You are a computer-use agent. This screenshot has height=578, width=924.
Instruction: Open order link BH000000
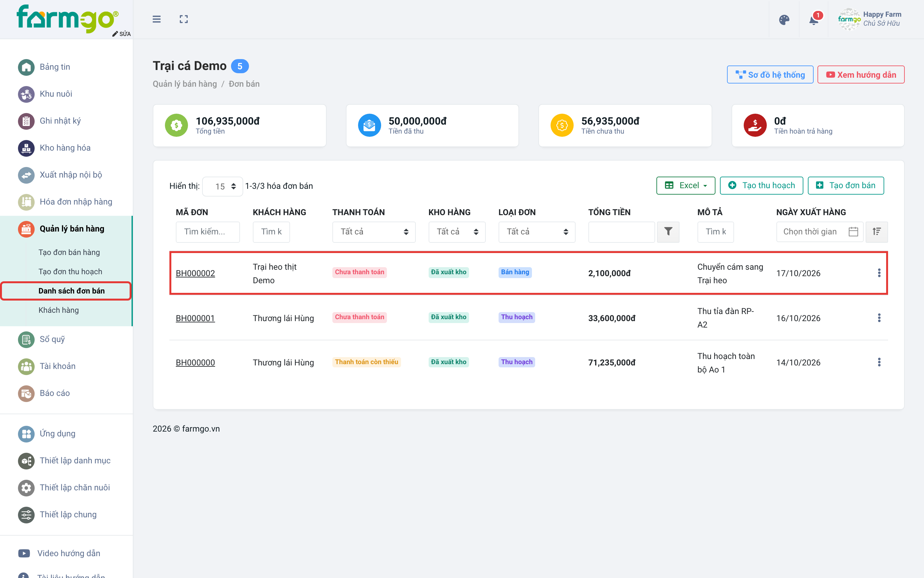[195, 363]
